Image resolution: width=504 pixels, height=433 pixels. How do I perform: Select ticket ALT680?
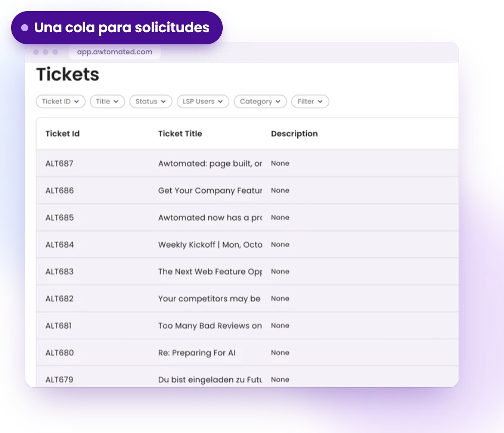[59, 352]
